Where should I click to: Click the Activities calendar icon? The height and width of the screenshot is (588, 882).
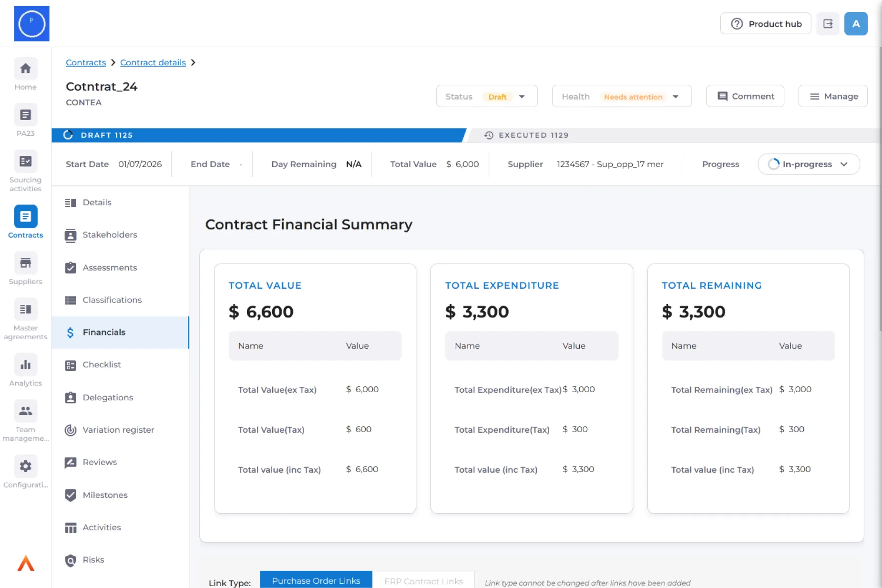[71, 527]
